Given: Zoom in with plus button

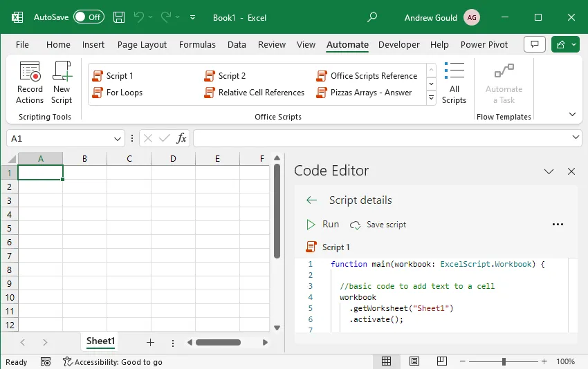Looking at the screenshot, I should pyautogui.click(x=544, y=361).
